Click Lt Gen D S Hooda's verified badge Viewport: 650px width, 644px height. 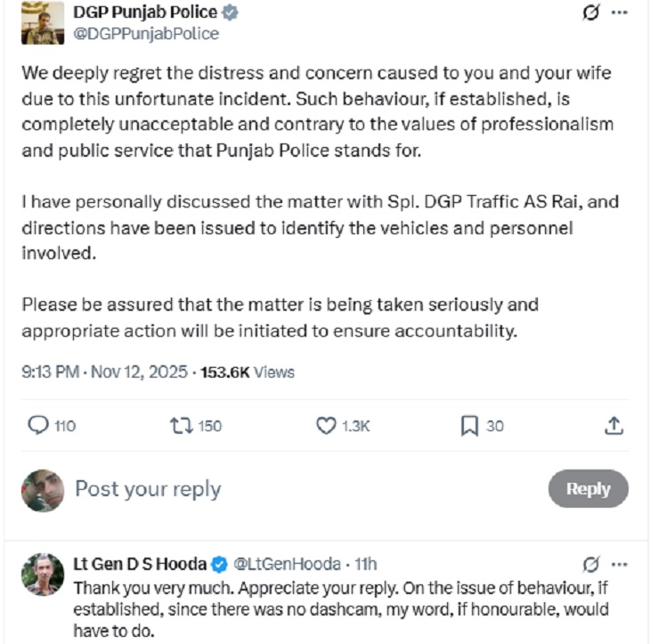tap(219, 564)
